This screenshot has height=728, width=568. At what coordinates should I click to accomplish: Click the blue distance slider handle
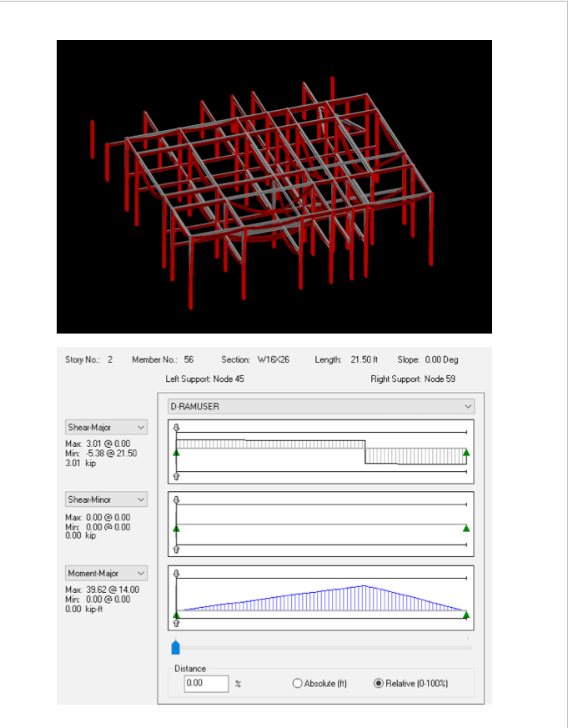tap(175, 647)
